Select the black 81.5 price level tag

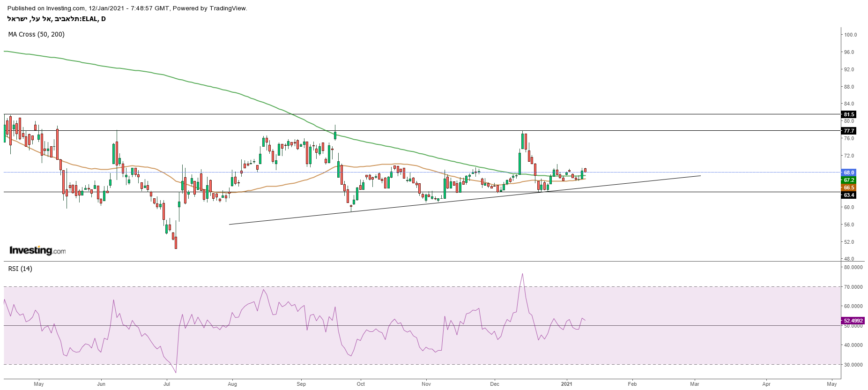pyautogui.click(x=849, y=114)
